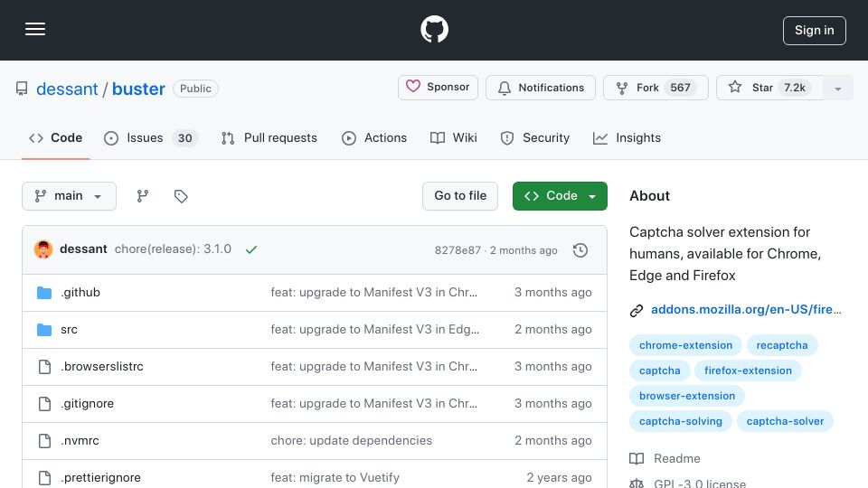The image size is (868, 488).
Task: Click the recaptcha topic tag
Action: pos(781,345)
